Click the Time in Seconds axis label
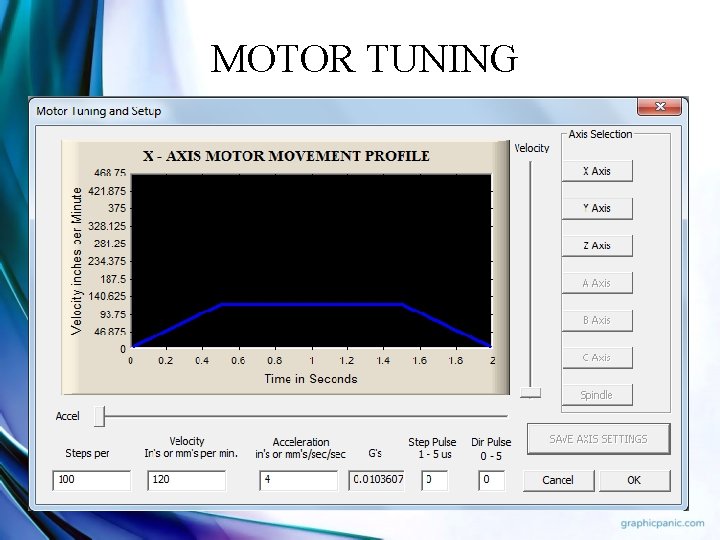This screenshot has height=540, width=720. point(311,379)
